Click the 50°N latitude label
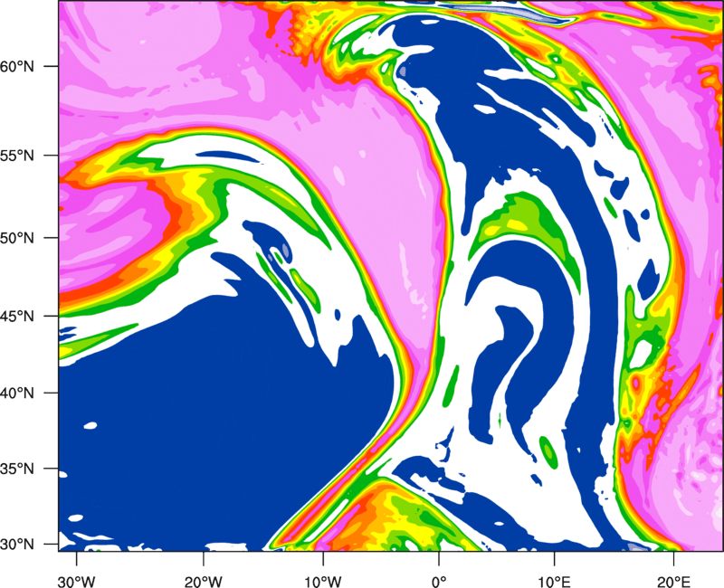The width and height of the screenshot is (724, 588). pos(17,238)
